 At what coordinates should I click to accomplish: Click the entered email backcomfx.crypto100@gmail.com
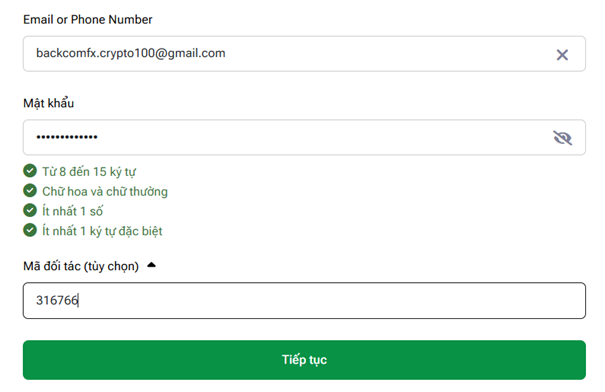(x=131, y=53)
